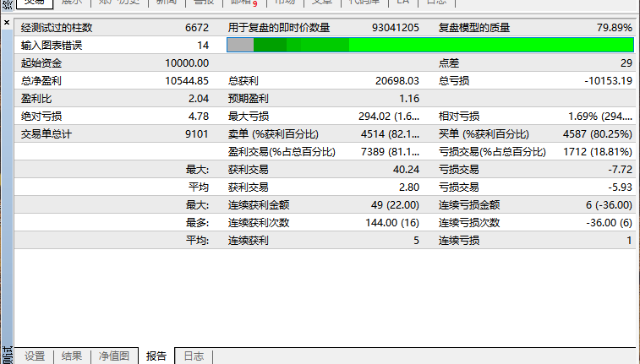Click the 绝对亏损 label
The image size is (640, 364).
coord(41,117)
